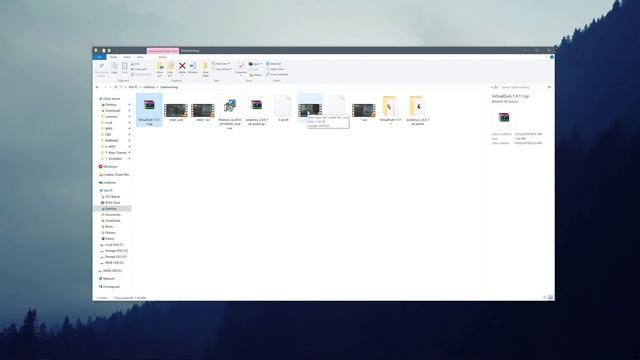The image size is (640, 360).
Task: Open the Home ribbon tab
Action: (x=113, y=57)
